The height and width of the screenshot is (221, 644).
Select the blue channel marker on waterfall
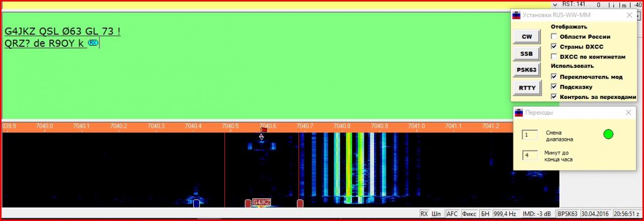tap(196, 203)
